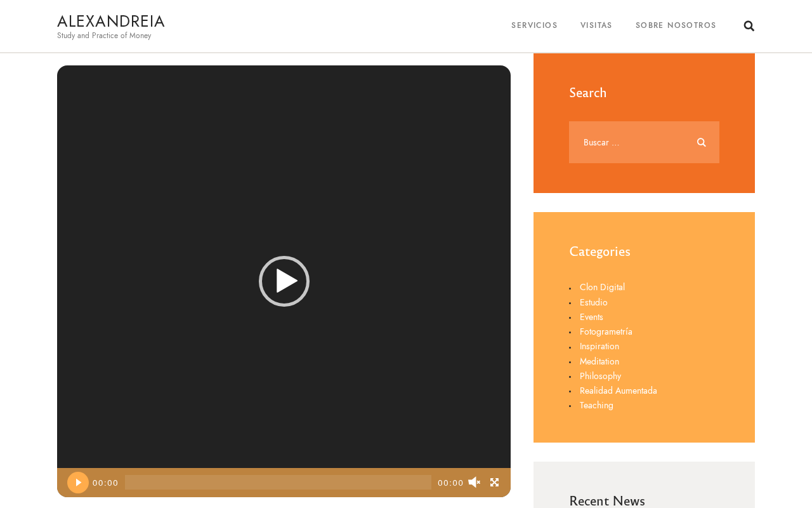
Task: Open the Inspiration category
Action: (599, 346)
